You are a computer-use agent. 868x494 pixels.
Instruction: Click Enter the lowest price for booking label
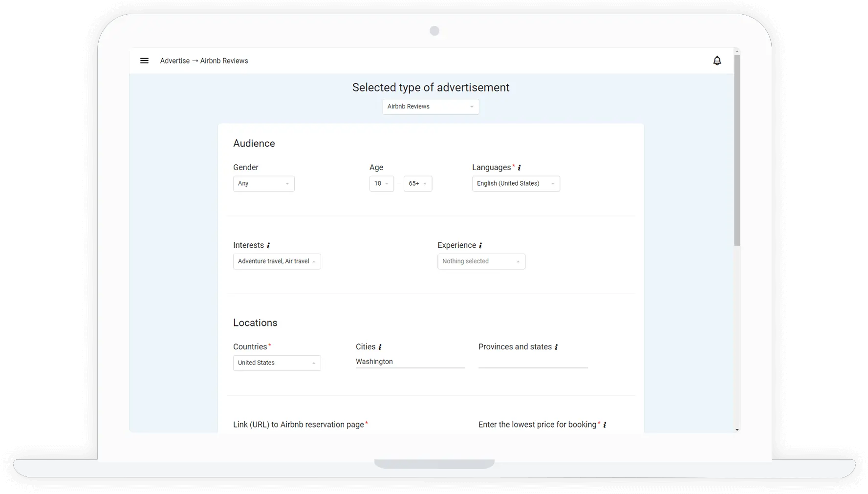click(x=537, y=425)
